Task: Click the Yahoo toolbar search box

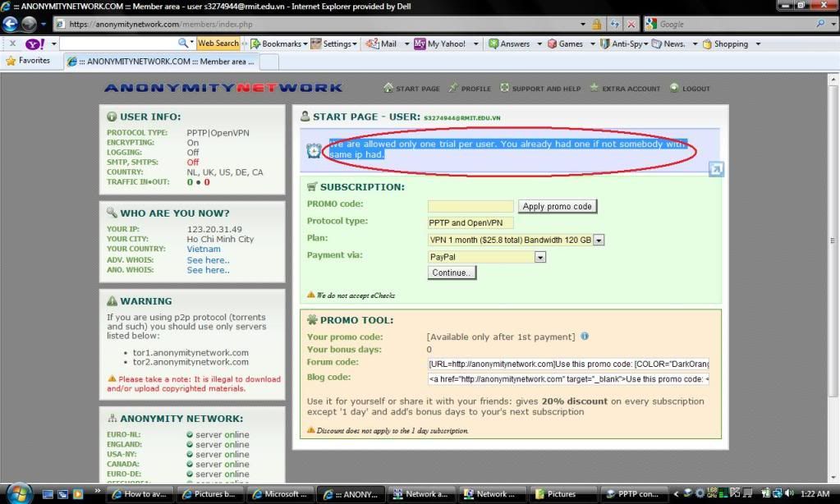Action: tap(119, 44)
